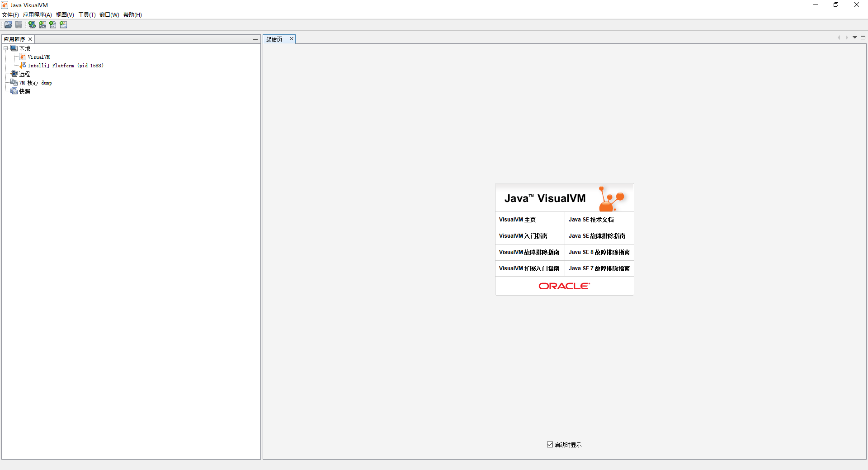Screen dimensions: 868x470
Task: Select the VisualVM tree entry text
Action: 39,57
